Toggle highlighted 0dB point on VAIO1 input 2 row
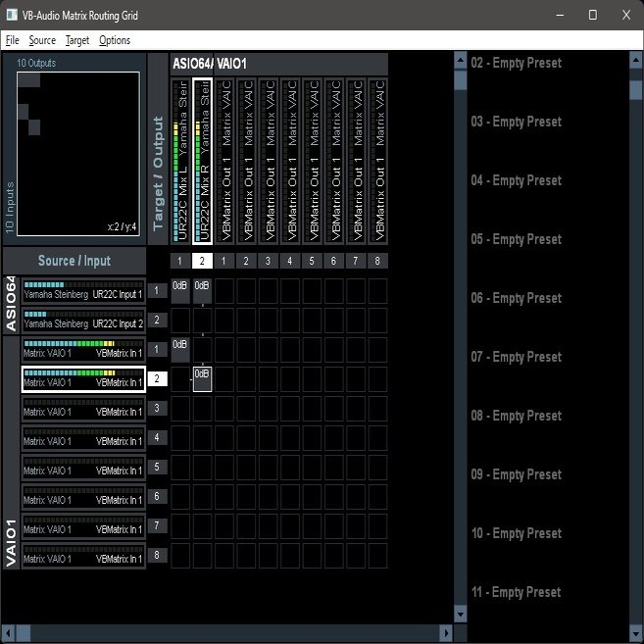 202,378
